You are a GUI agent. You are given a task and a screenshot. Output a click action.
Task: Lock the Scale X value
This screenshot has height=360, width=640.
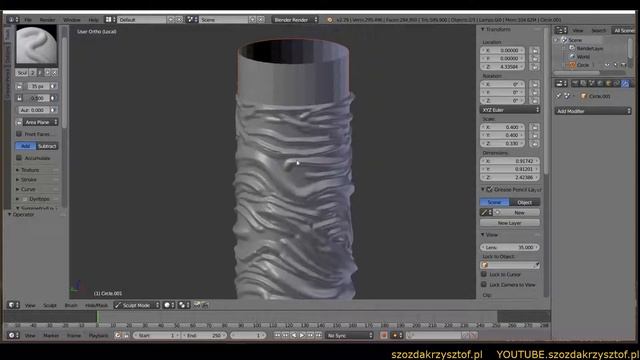(534, 127)
